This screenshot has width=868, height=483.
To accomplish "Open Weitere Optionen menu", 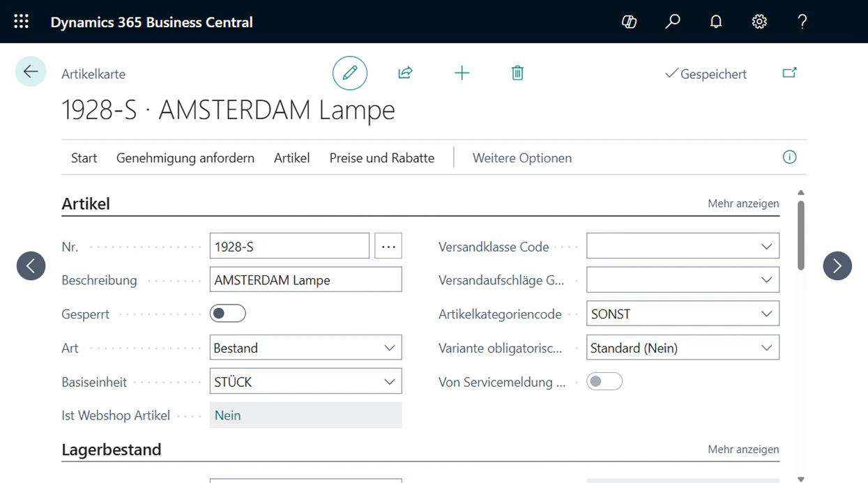I will 522,158.
